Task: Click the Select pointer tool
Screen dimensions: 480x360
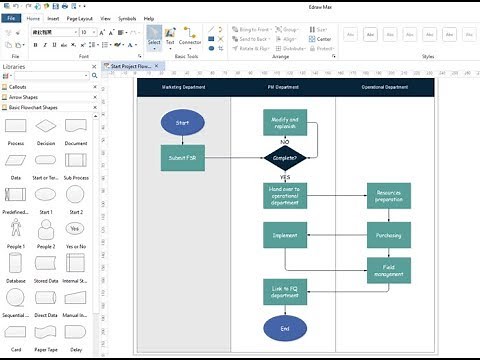Action: point(154,38)
